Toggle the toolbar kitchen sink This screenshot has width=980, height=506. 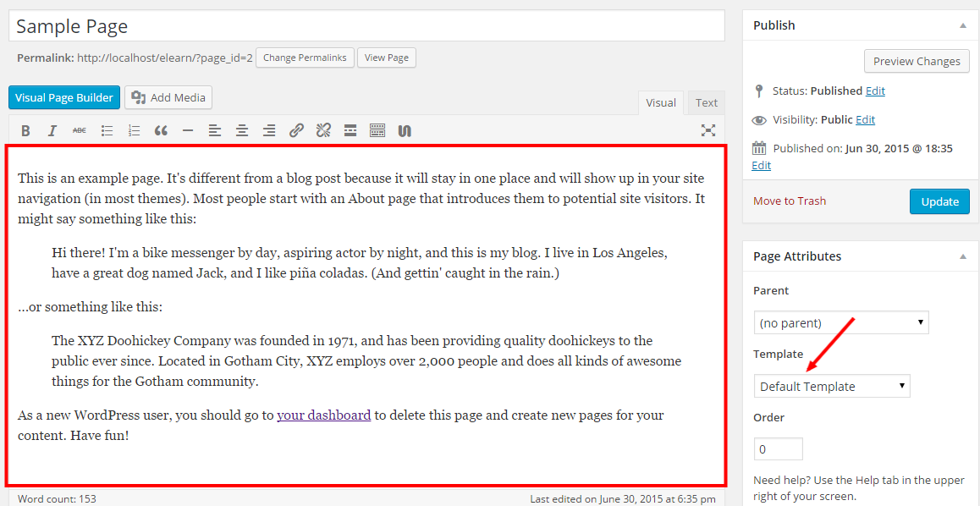click(x=377, y=130)
